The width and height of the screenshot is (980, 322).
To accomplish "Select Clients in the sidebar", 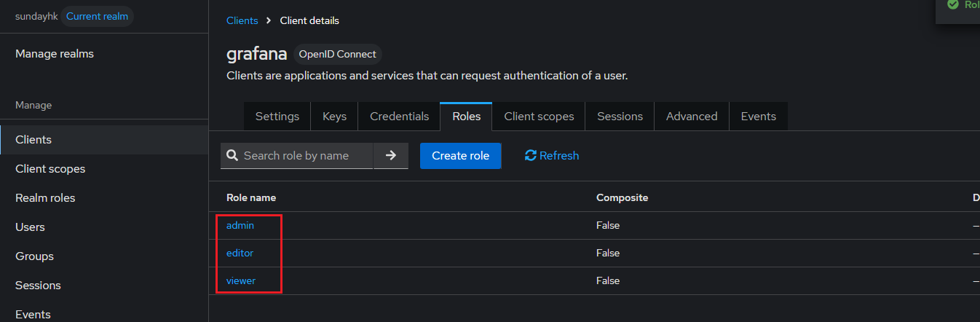I will 104,139.
